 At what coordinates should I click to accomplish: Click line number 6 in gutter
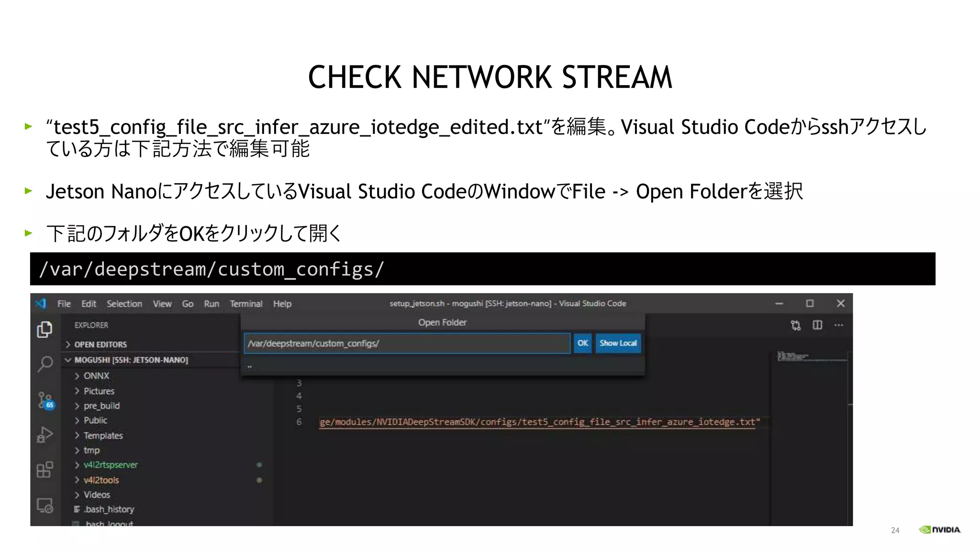click(299, 422)
